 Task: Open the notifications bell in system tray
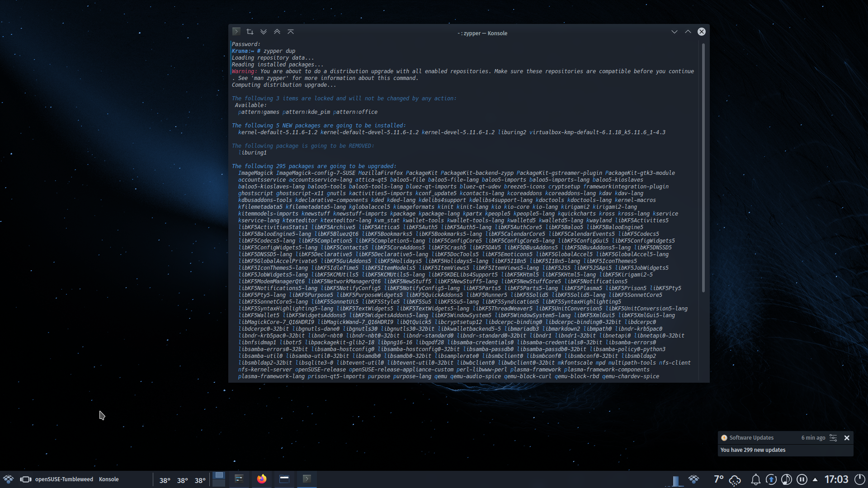[755, 479]
